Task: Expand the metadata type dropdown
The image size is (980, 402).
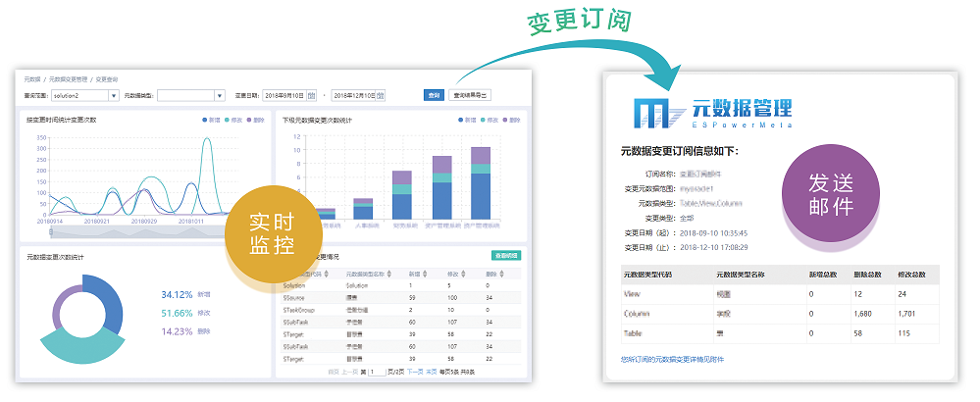Action: click(220, 96)
